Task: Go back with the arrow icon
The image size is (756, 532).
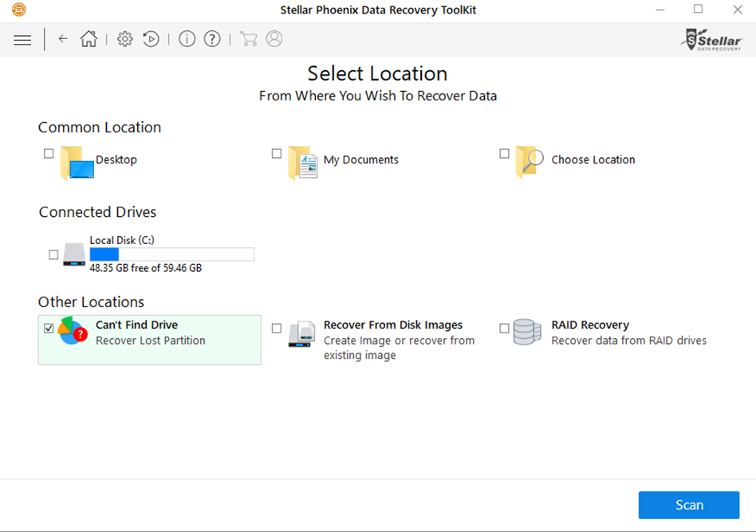Action: (63, 38)
